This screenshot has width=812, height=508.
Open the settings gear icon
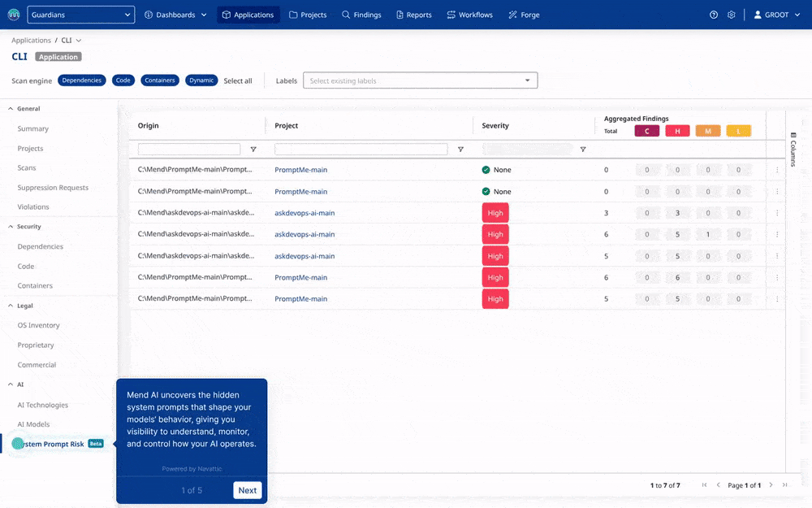coord(732,15)
